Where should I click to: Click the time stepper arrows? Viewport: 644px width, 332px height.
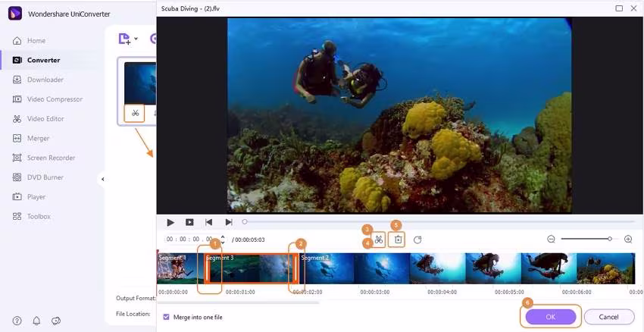(223, 239)
